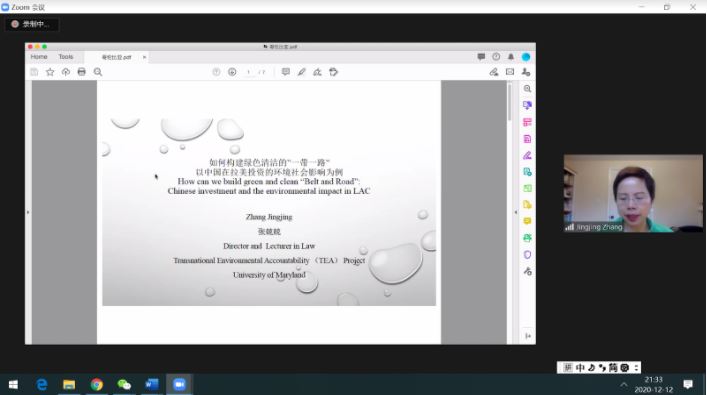Image resolution: width=707 pixels, height=395 pixels.
Task: Add a comment with speech bubble tool
Action: [x=285, y=72]
